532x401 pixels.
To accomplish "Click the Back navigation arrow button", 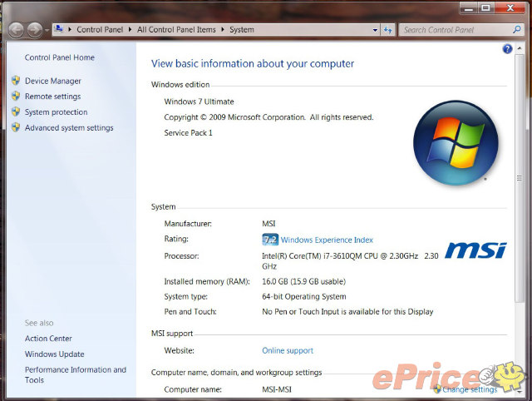I will (x=16, y=30).
